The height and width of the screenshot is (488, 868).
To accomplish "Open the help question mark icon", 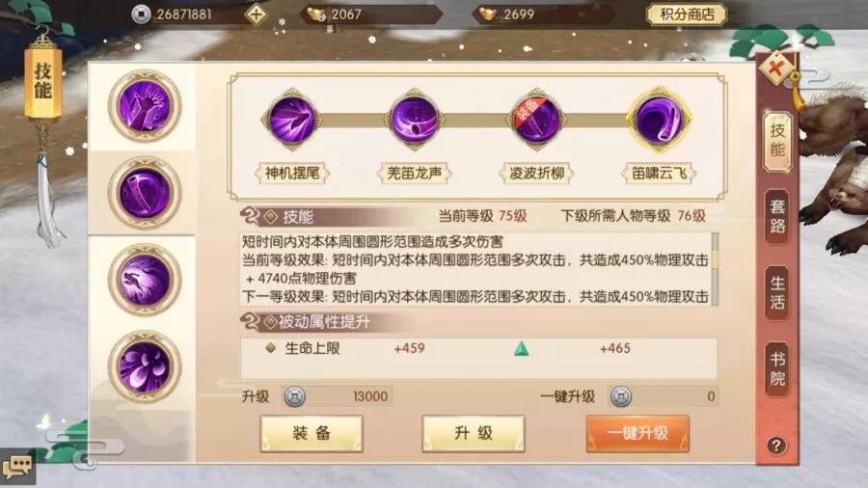I will click(776, 446).
